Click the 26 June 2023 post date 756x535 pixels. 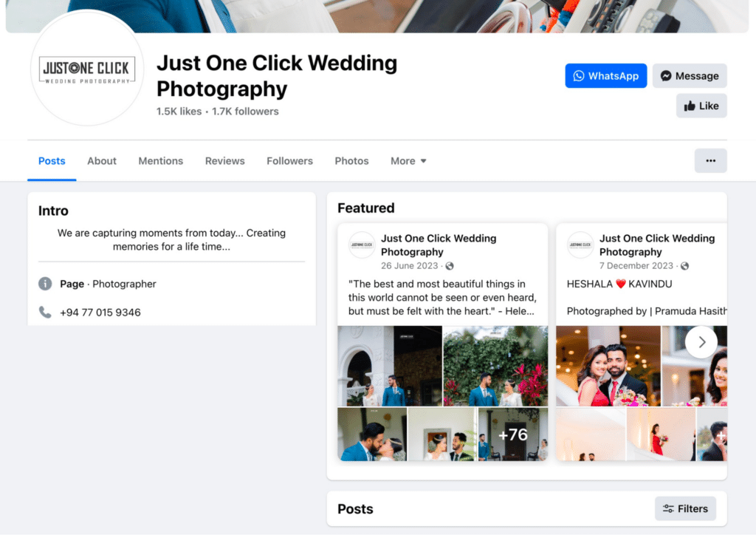(x=409, y=266)
